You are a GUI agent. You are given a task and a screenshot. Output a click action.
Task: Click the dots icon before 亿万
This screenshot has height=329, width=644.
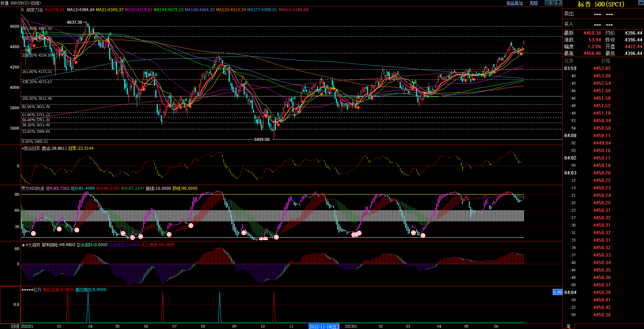[x=27, y=290]
